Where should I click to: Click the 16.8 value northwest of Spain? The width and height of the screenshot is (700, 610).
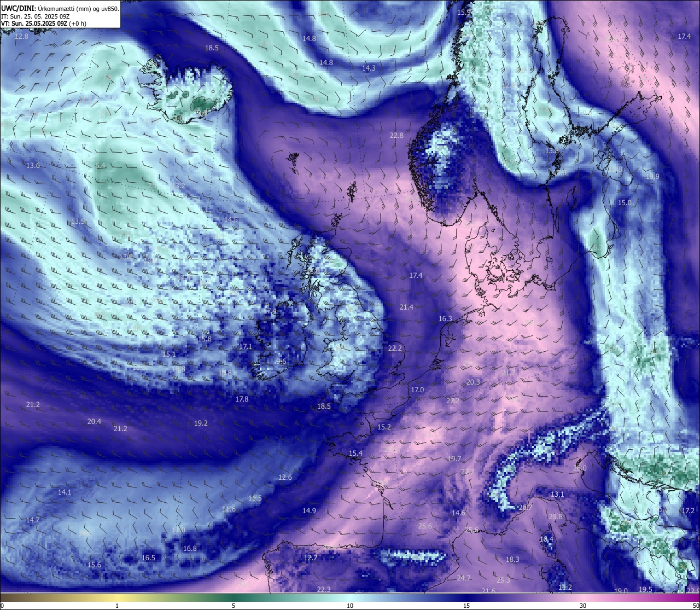click(x=190, y=549)
